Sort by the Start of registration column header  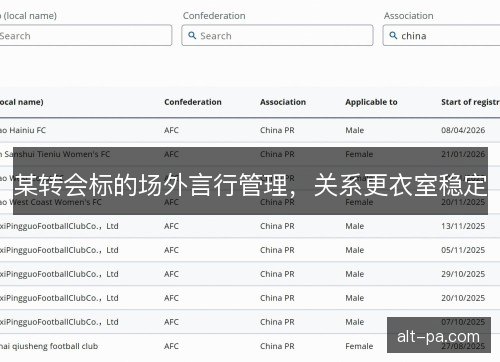470,102
